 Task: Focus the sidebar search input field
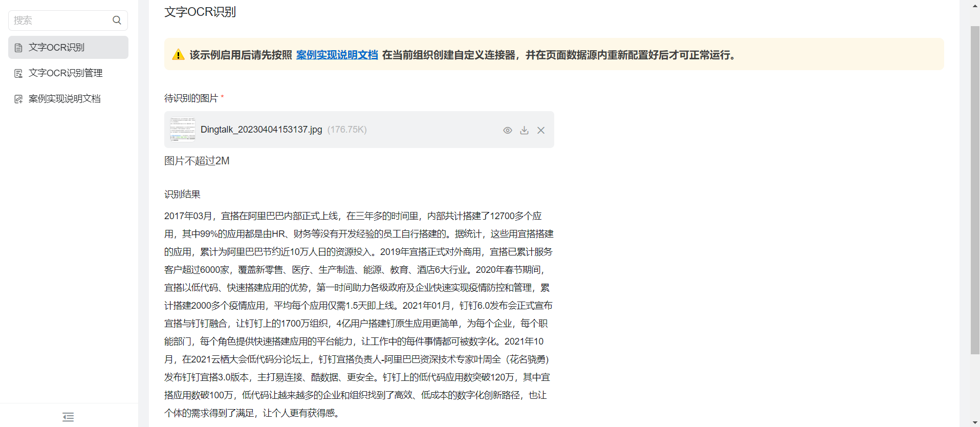click(x=68, y=20)
